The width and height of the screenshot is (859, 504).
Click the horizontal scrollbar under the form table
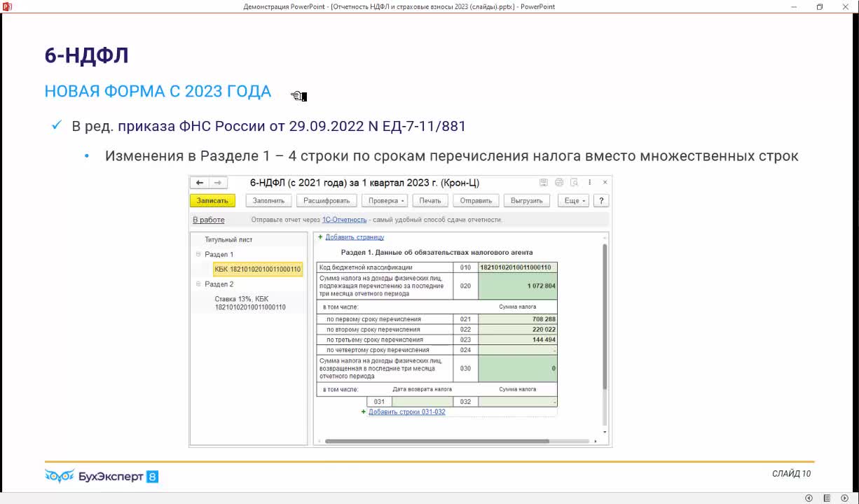(x=455, y=441)
